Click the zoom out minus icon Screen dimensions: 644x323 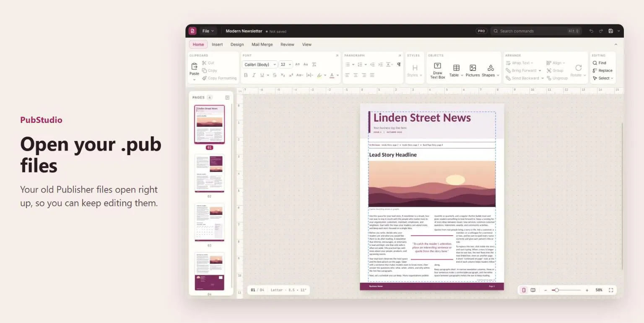pos(545,290)
